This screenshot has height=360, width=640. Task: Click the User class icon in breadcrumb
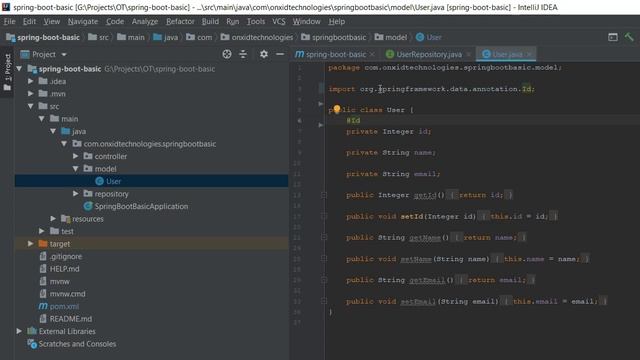420,37
